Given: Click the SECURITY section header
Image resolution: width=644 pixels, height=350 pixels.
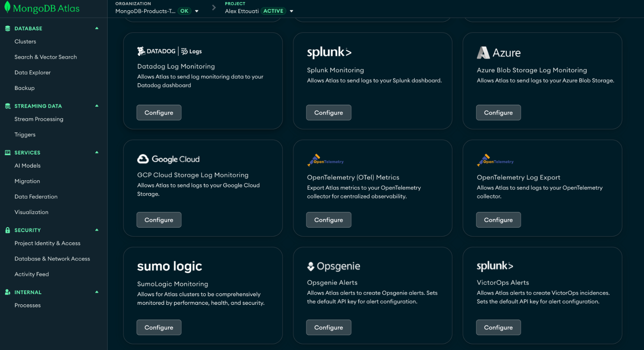Looking at the screenshot, I should (x=28, y=230).
